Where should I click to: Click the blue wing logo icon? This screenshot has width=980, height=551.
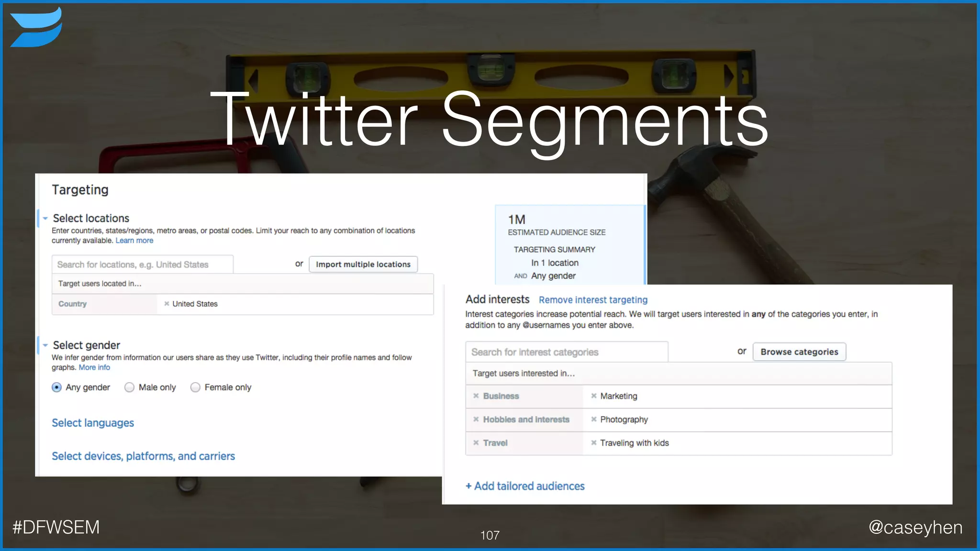point(36,27)
